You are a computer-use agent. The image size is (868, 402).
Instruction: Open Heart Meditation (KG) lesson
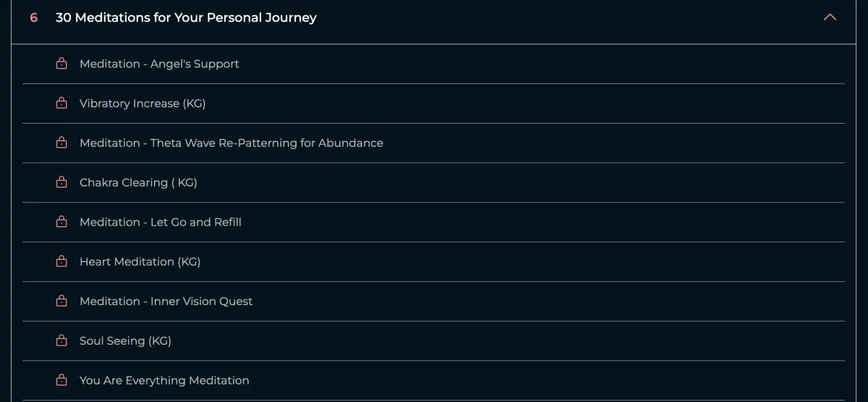pyautogui.click(x=140, y=262)
